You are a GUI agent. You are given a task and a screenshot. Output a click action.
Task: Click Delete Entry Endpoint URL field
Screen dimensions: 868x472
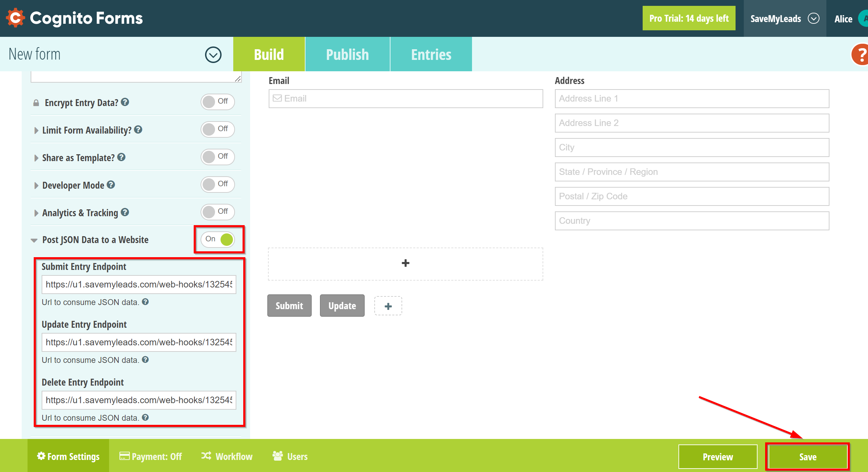(x=139, y=400)
